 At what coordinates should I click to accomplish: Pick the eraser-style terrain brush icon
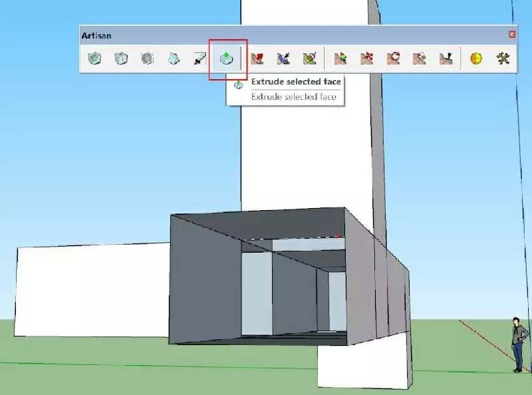click(419, 58)
